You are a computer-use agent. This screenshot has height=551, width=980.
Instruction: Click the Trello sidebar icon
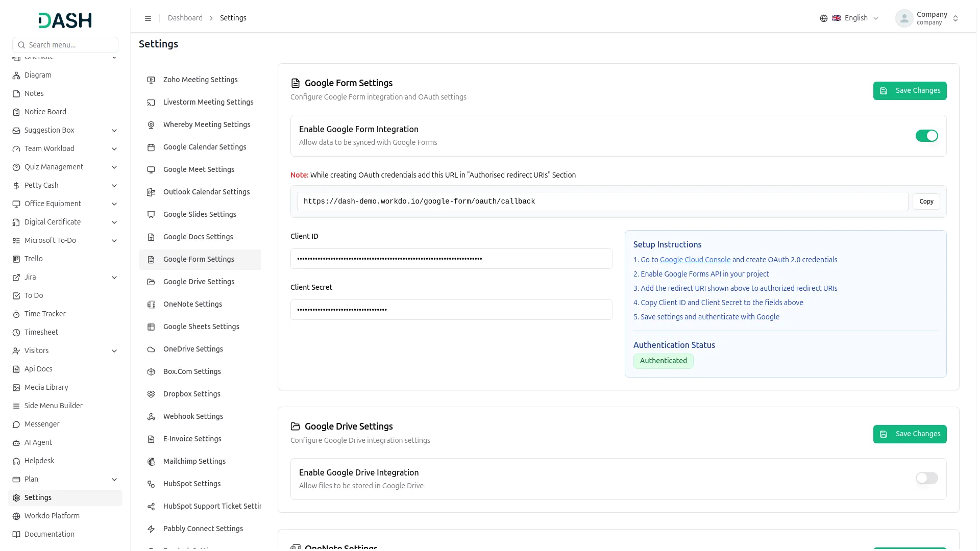pyautogui.click(x=16, y=259)
